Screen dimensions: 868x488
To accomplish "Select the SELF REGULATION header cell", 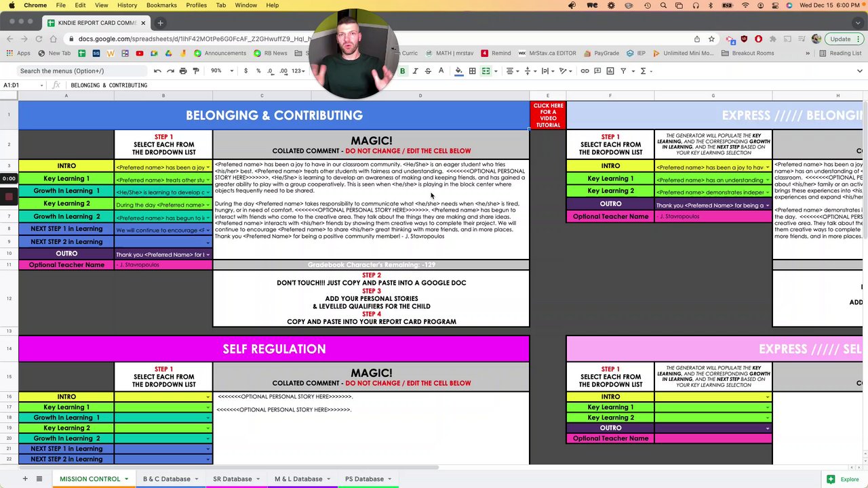I will (274, 349).
